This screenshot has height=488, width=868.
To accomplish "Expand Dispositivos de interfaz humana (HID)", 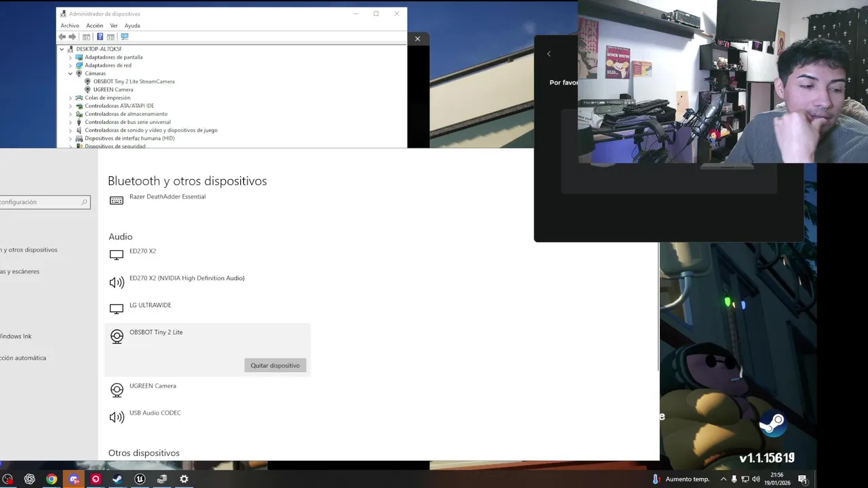I will 70,138.
